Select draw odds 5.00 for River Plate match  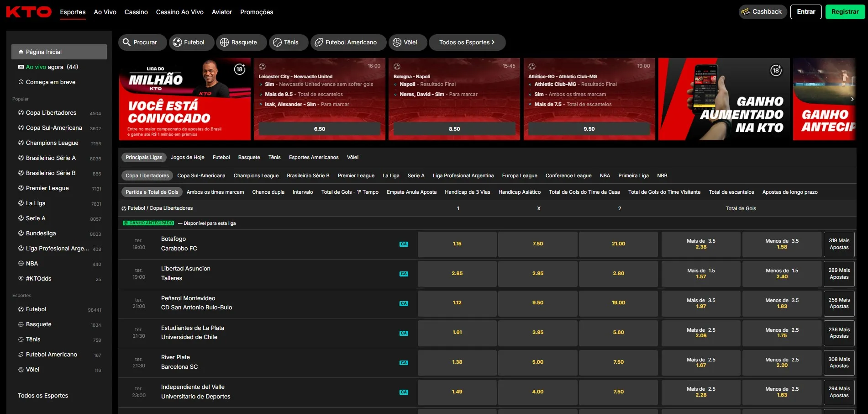click(537, 362)
